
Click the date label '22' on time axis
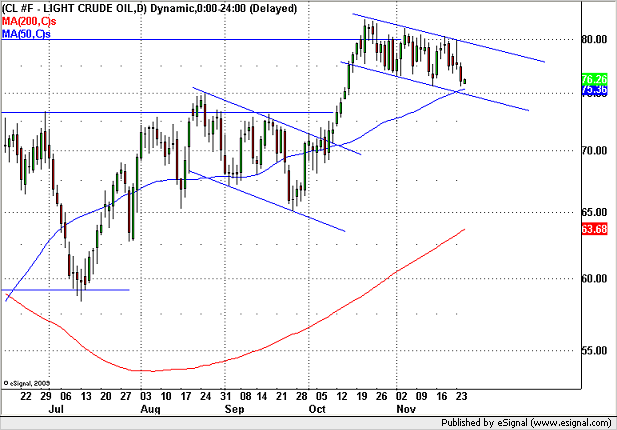(x=26, y=396)
